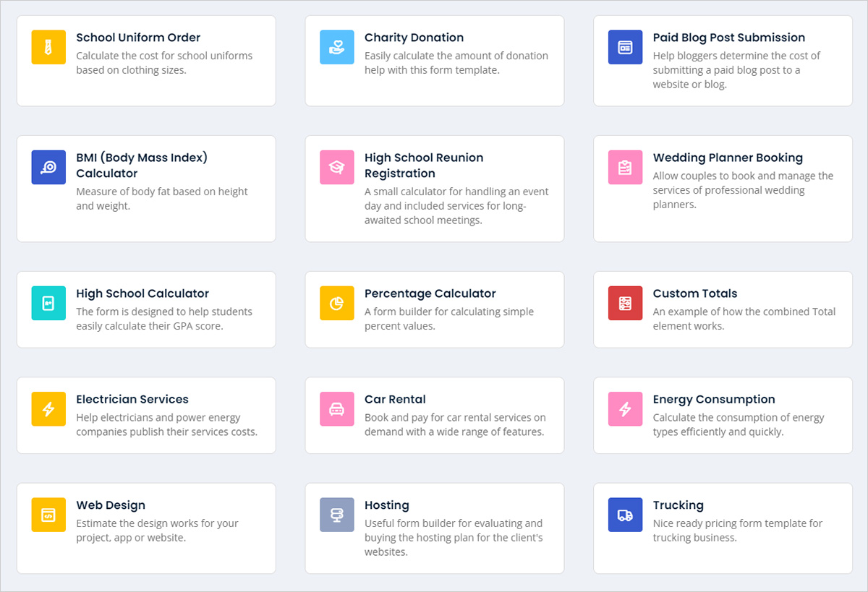
Task: Open the High School Calculator title
Action: pyautogui.click(x=142, y=293)
